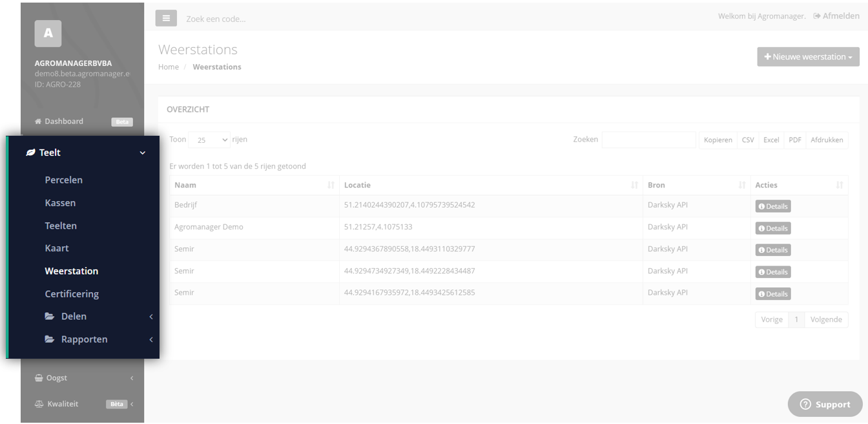This screenshot has height=424, width=868.
Task: Open Details for Semir at 44.9294167935972
Action: (x=773, y=294)
